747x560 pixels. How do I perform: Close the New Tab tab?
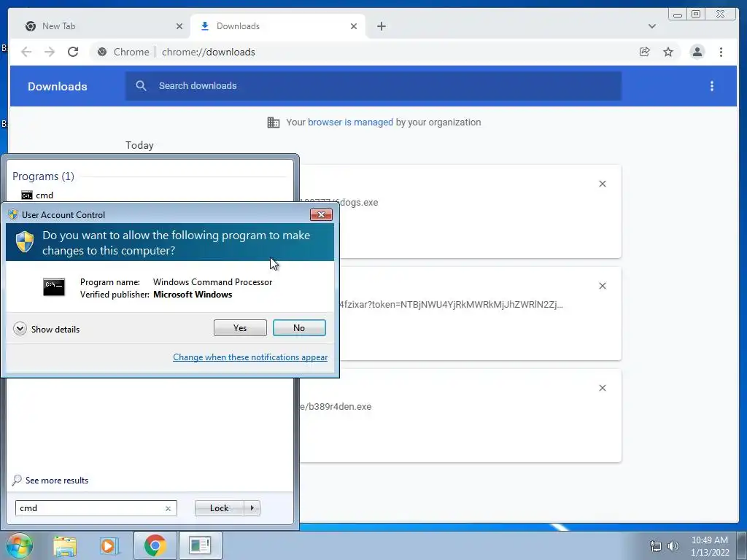(179, 26)
